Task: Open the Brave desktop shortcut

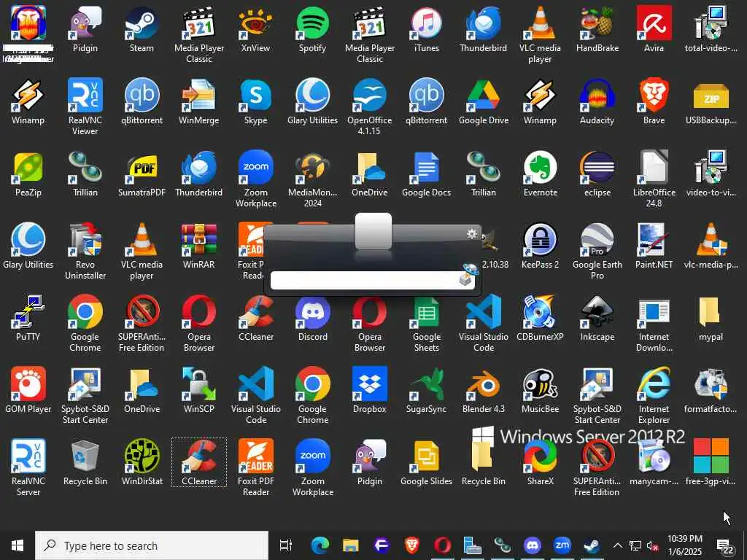Action: click(654, 102)
